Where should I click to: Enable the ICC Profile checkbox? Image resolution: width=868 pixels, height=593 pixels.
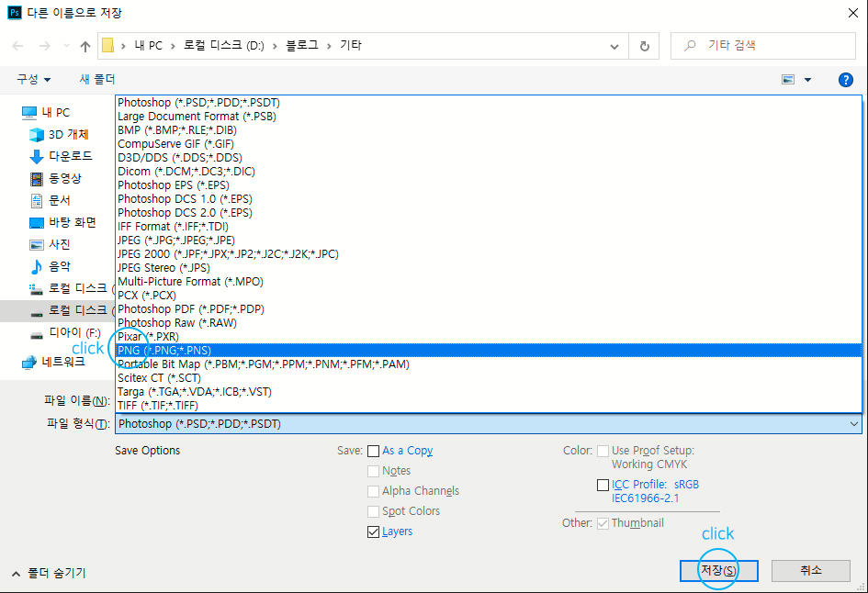click(x=603, y=485)
